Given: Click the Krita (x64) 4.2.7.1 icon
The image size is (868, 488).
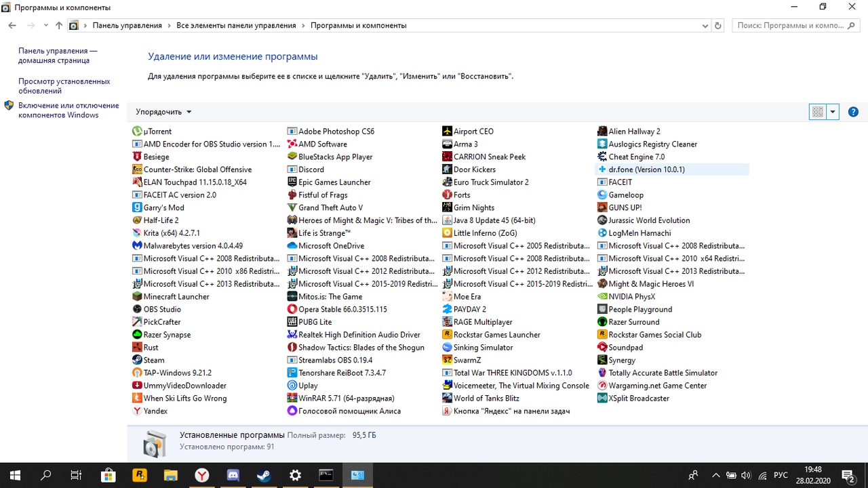Looking at the screenshot, I should [137, 233].
